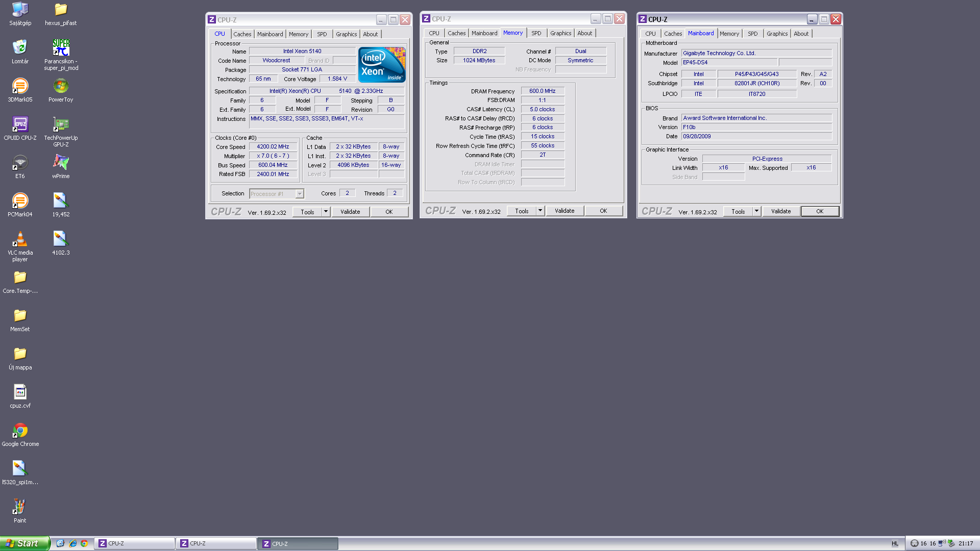980x551 pixels.
Task: Open the hexus_pifast folder icon
Action: 61,9
